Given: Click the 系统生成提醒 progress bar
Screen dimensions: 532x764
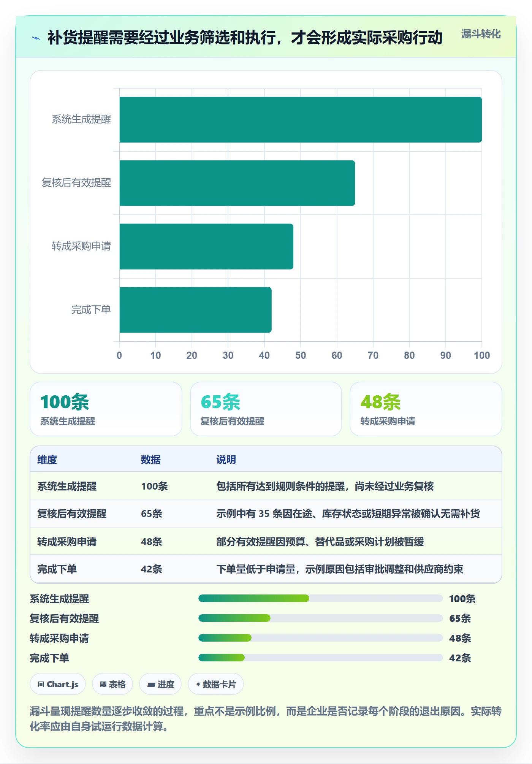Looking at the screenshot, I should pyautogui.click(x=320, y=598).
